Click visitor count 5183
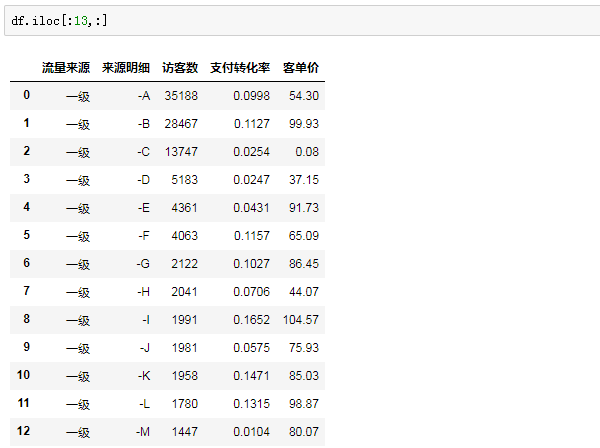 (x=184, y=180)
